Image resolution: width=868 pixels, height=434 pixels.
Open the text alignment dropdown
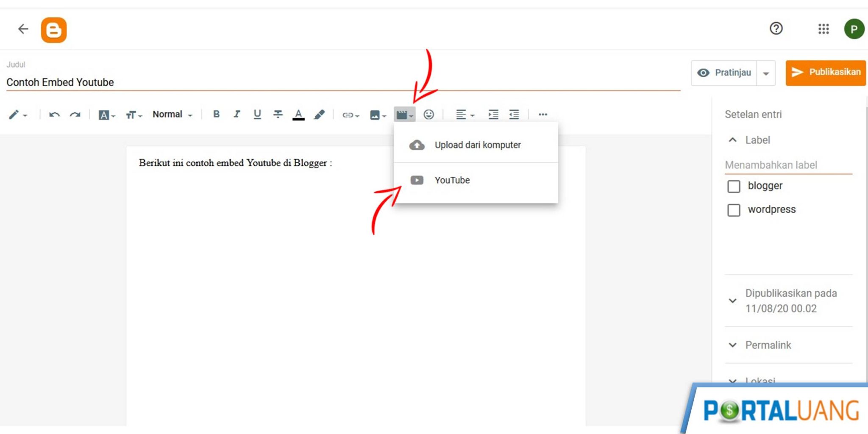click(465, 114)
